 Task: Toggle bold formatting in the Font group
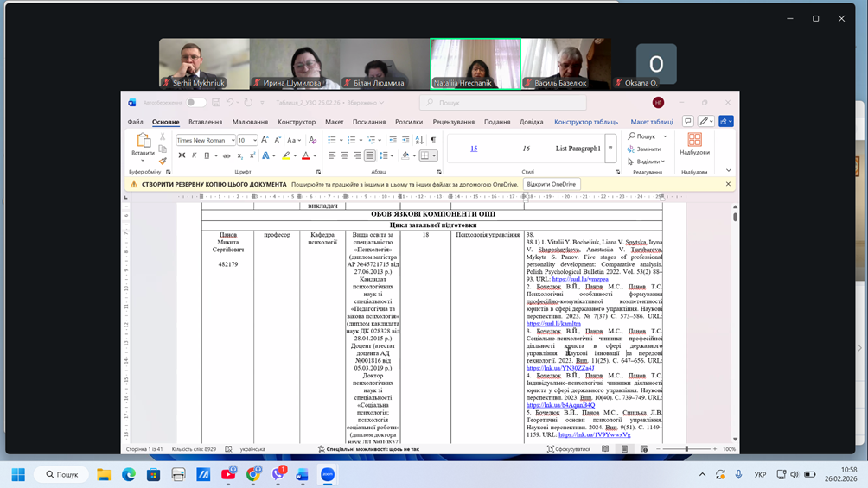tap(182, 156)
